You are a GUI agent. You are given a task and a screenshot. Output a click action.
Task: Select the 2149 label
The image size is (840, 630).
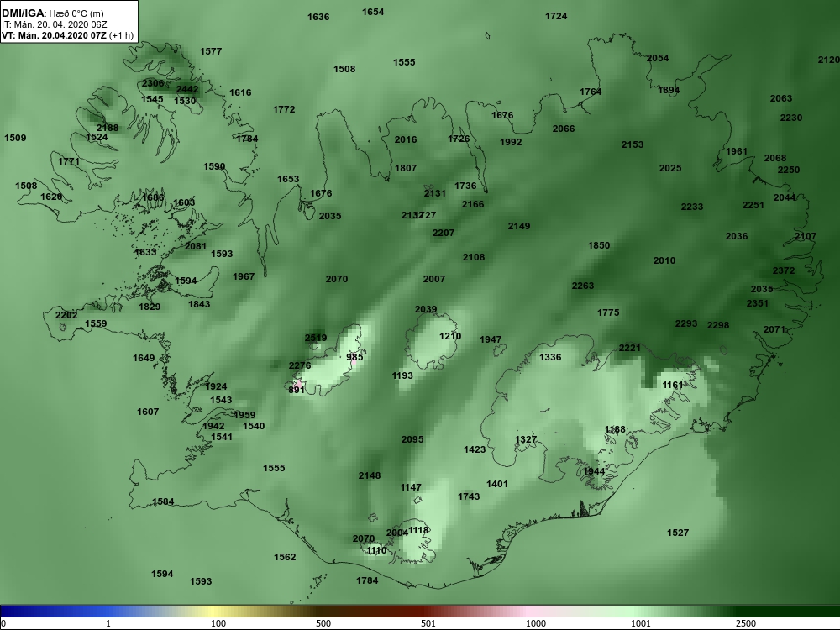pos(519,226)
